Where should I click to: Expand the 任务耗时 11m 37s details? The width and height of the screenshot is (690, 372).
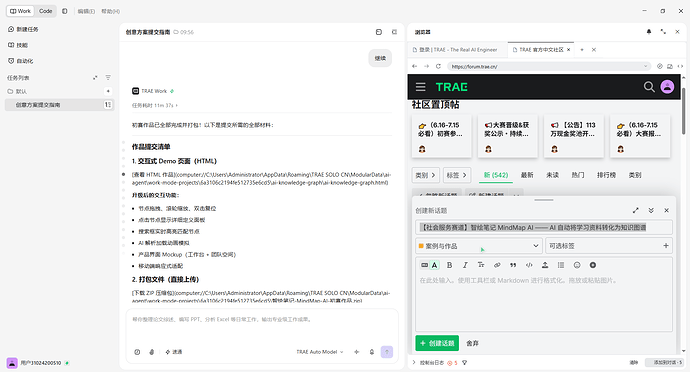coord(155,105)
